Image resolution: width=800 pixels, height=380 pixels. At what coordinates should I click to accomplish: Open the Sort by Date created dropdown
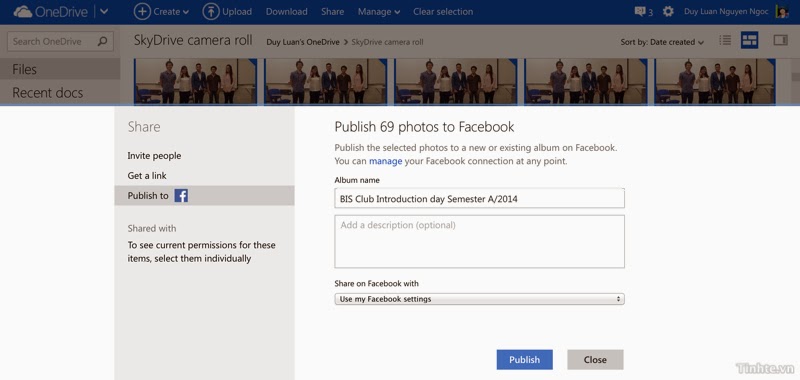[x=662, y=42]
